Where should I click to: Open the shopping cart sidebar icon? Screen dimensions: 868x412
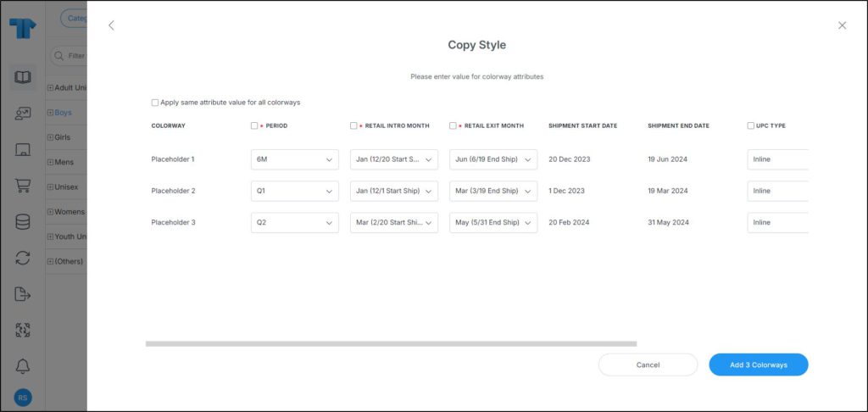point(23,186)
